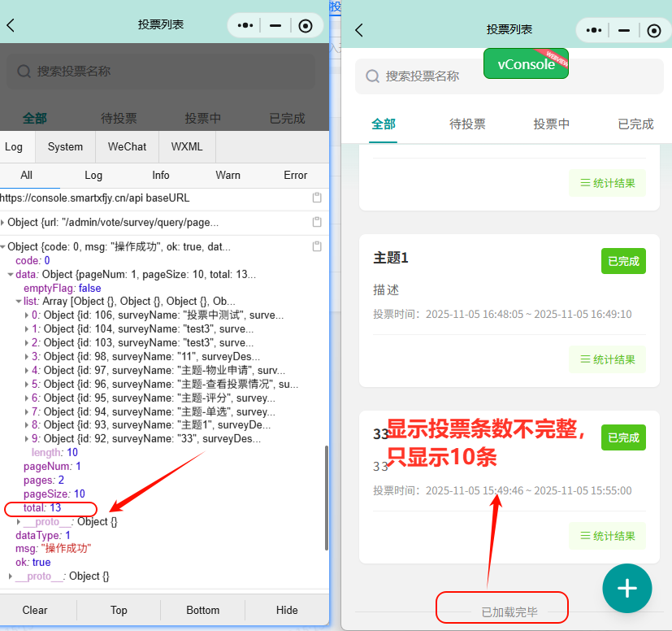Click search icon in right panel search box
This screenshot has height=631, width=672.
pyautogui.click(x=373, y=76)
